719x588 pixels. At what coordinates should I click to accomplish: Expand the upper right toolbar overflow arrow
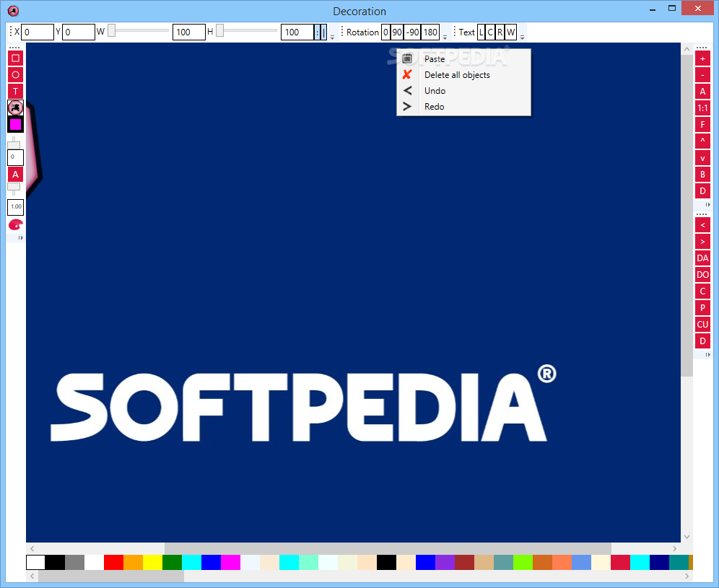click(707, 204)
